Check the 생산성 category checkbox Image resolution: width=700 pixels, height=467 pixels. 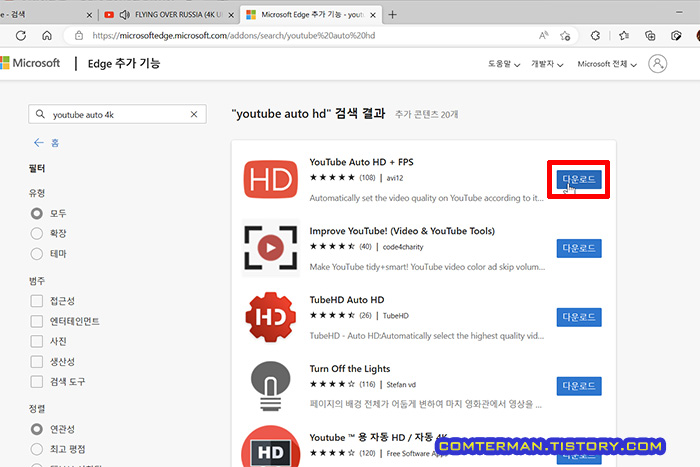[37, 362]
